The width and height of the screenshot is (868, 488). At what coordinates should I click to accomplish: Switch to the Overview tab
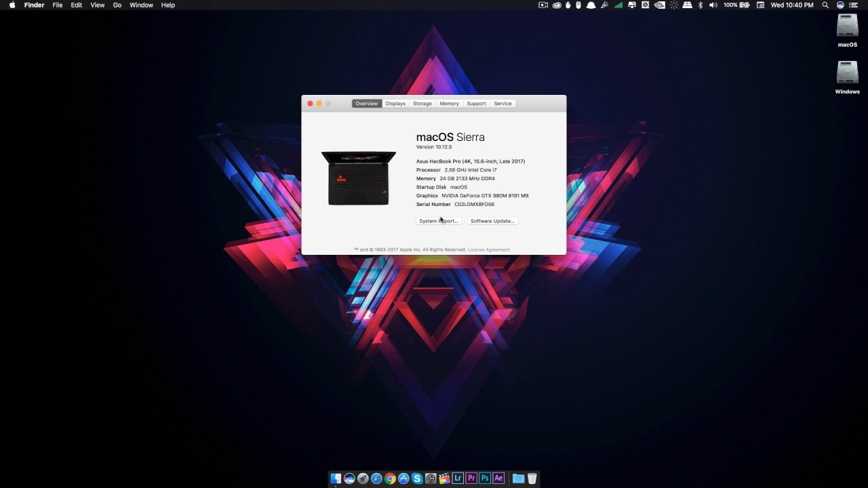click(x=366, y=104)
